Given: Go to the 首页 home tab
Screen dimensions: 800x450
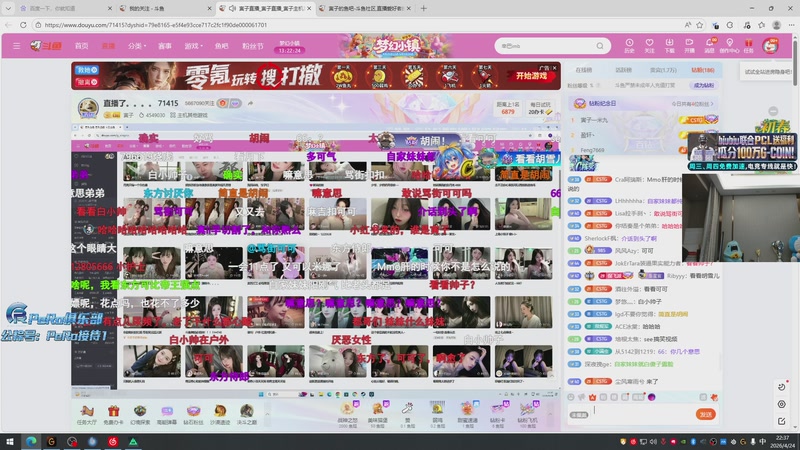Looking at the screenshot, I should point(82,46).
